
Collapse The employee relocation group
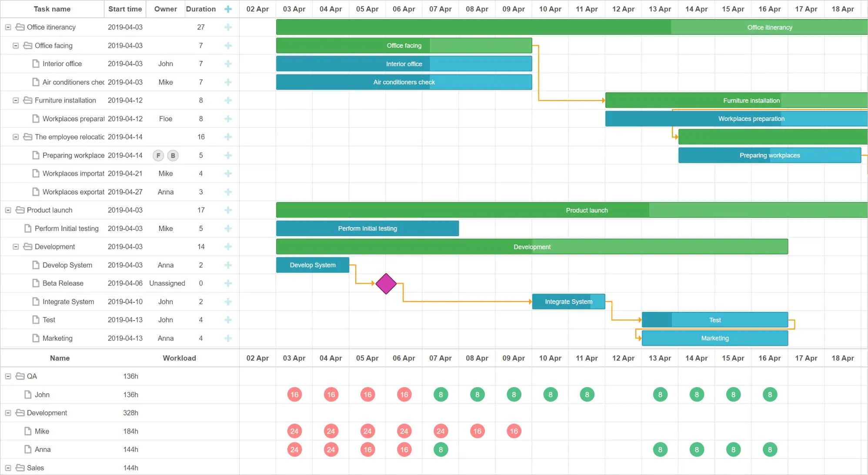16,137
